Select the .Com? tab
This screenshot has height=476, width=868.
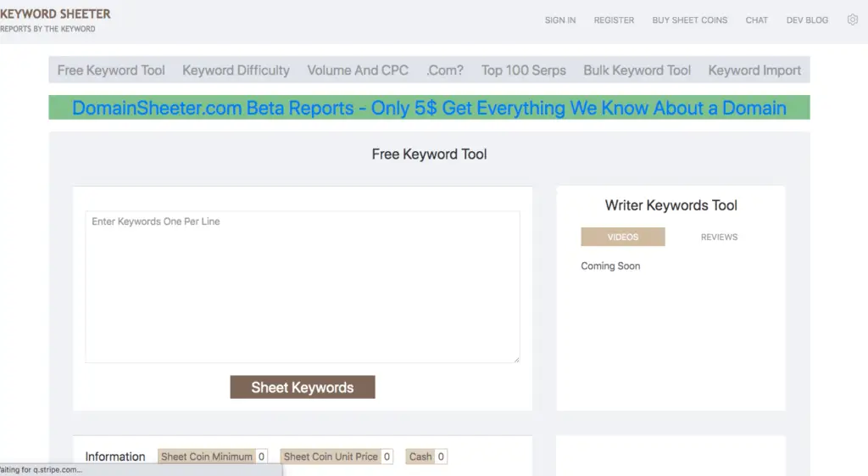click(x=445, y=70)
